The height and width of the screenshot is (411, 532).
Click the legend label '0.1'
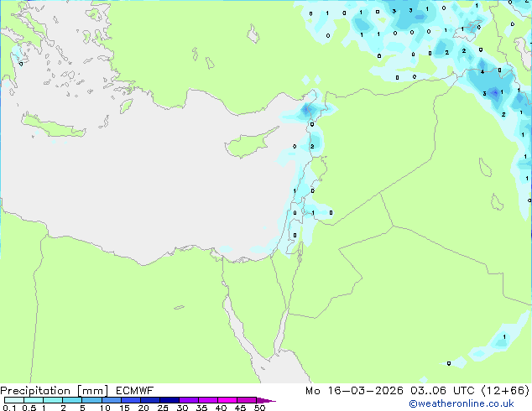pos(9,408)
